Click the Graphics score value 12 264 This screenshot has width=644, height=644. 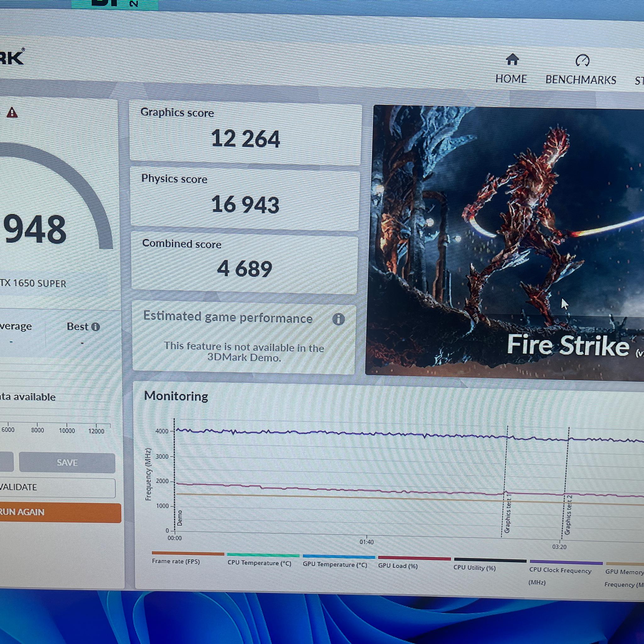[246, 139]
